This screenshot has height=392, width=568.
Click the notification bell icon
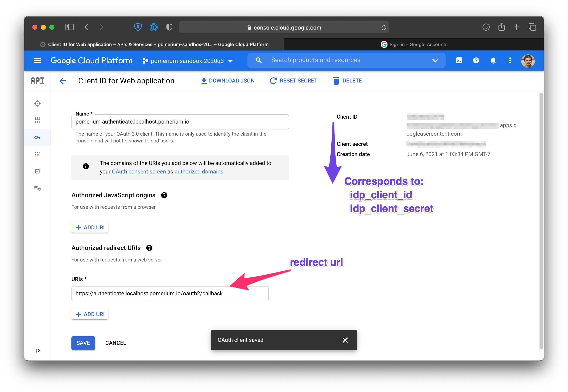pos(493,60)
